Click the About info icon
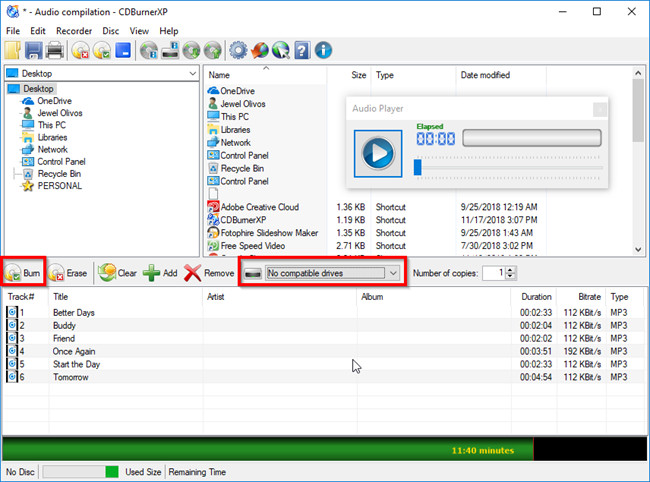This screenshot has width=650, height=482. [323, 50]
